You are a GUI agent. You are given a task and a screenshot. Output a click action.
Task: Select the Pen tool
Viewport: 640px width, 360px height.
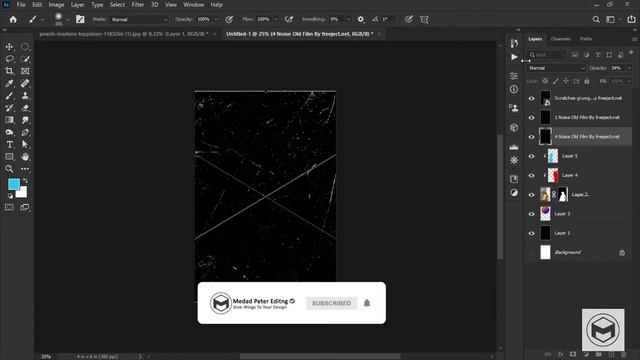click(x=25, y=132)
